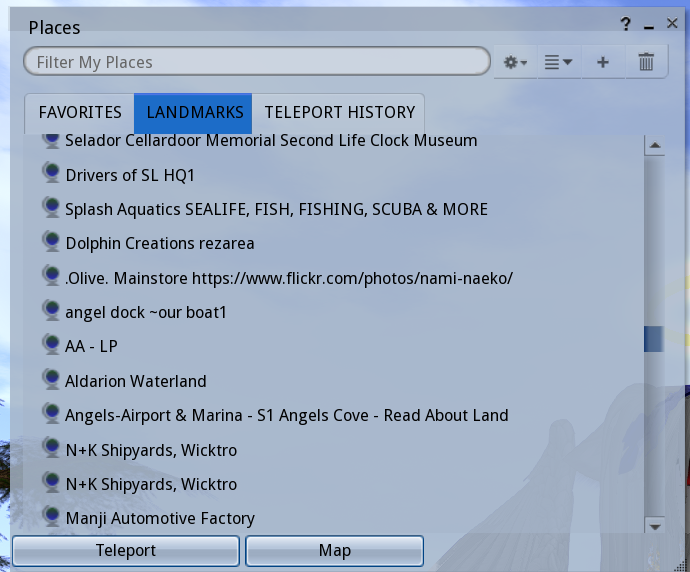
Task: Open the sorting view options dropdown
Action: click(559, 62)
